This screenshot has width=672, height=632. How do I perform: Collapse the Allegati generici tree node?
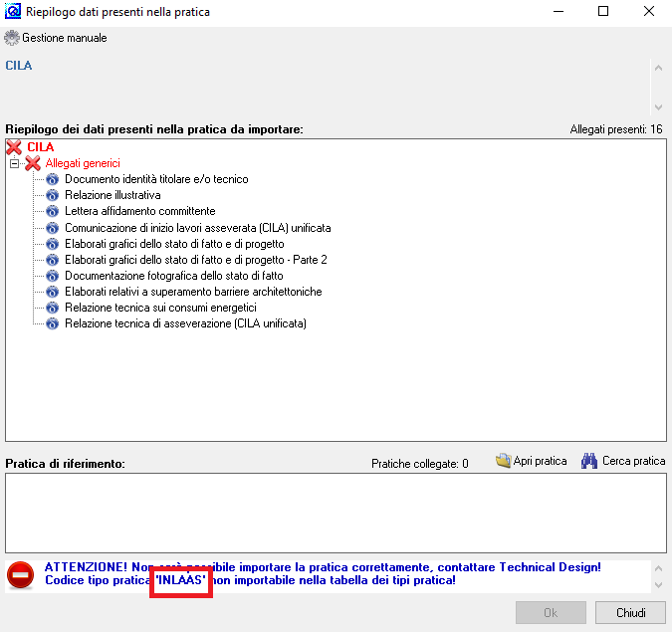[x=14, y=163]
